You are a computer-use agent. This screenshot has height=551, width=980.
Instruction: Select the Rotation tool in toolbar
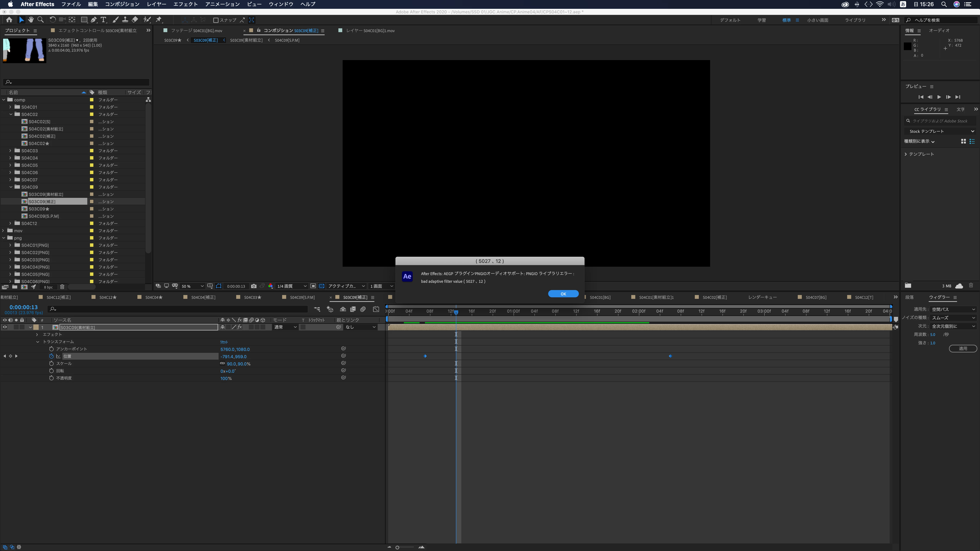click(52, 20)
